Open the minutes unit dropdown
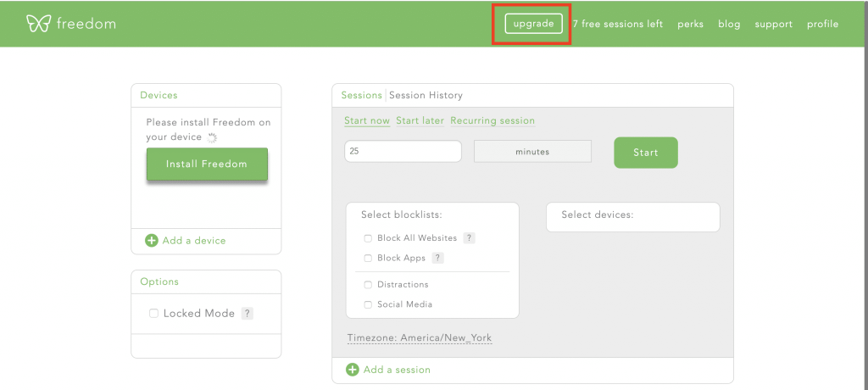868x390 pixels. (532, 152)
